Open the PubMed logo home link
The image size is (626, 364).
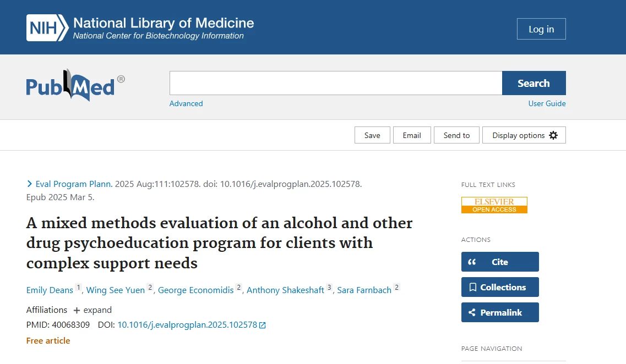coord(75,85)
